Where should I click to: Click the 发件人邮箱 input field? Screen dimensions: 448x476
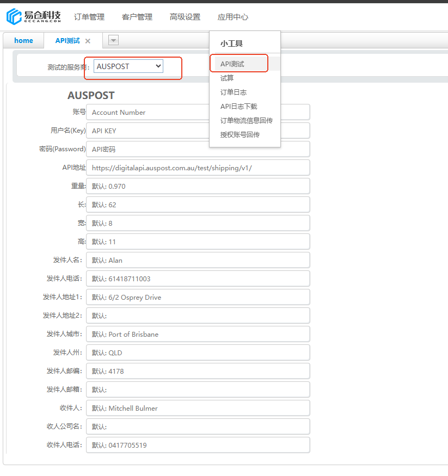tap(198, 390)
